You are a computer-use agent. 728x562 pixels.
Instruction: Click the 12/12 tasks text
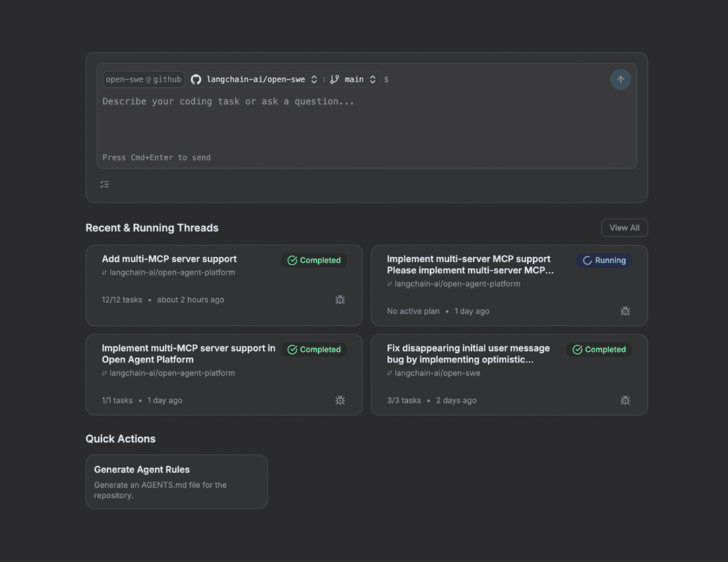click(122, 300)
